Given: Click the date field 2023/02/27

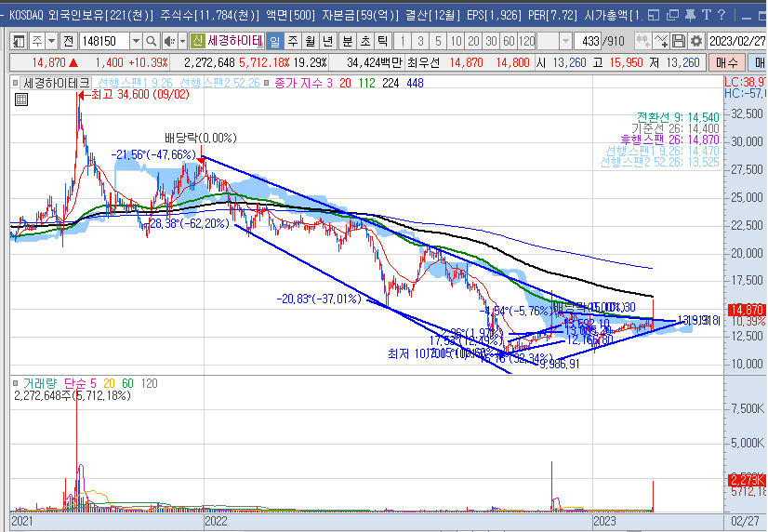Looking at the screenshot, I should pos(736,41).
